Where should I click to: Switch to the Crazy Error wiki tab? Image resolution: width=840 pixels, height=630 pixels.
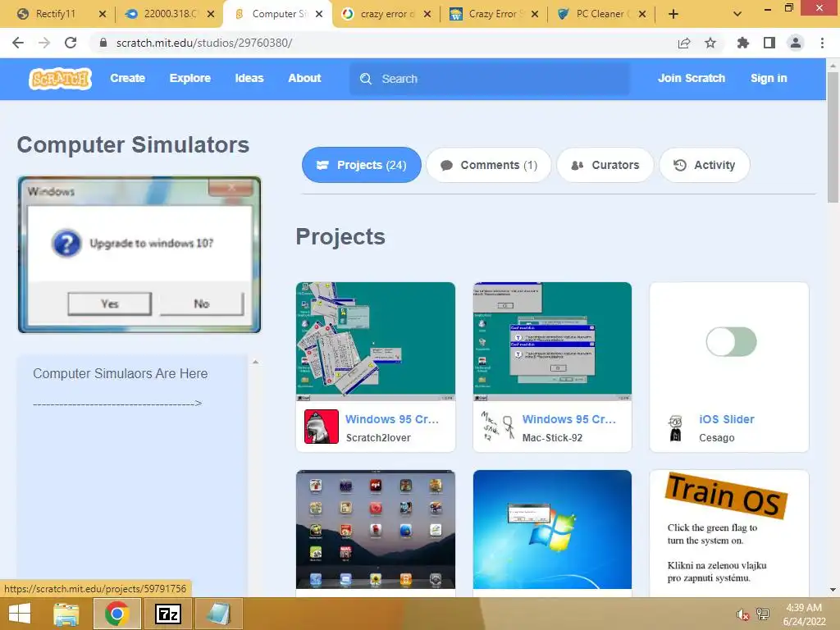pos(494,14)
